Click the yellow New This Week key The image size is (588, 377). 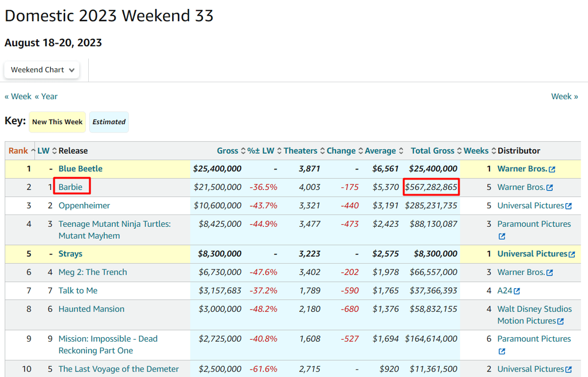click(x=57, y=122)
